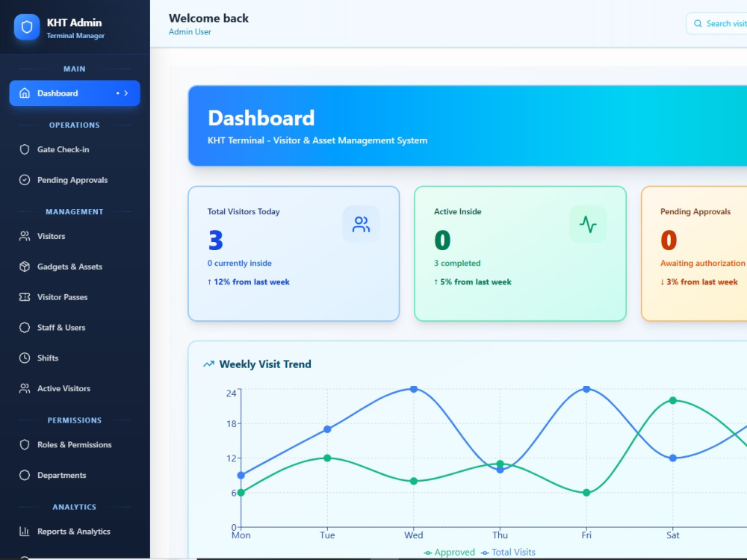Click the large Dashboard banner title
The image size is (747, 560).
point(261,118)
